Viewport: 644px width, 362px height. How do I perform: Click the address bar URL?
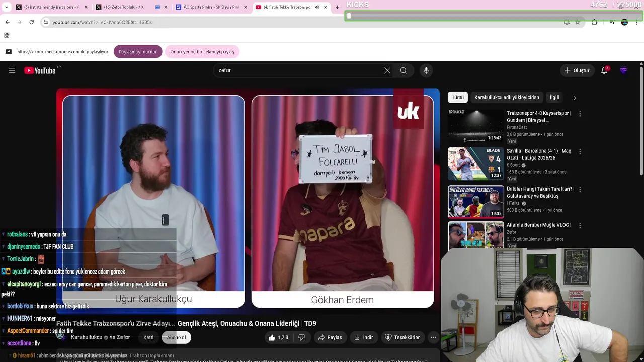tap(102, 22)
